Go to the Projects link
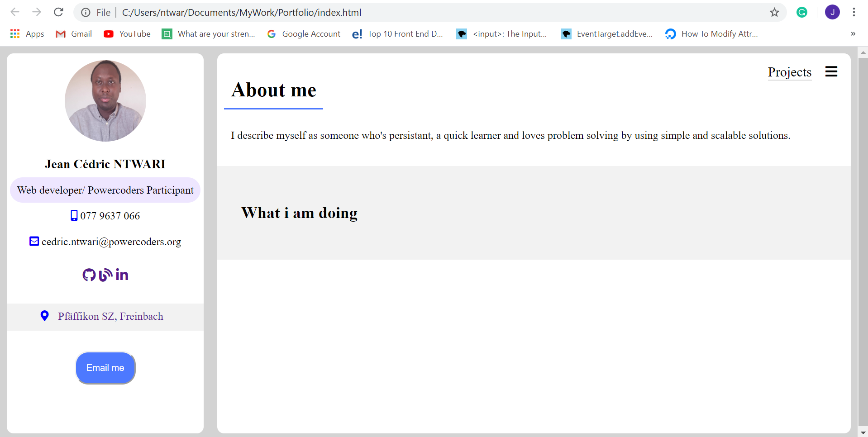 789,72
